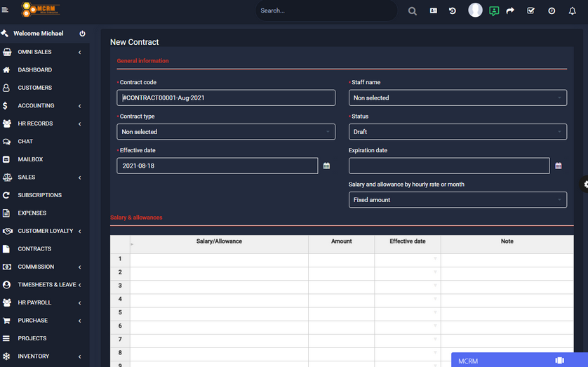The image size is (588, 367).
Task: Open Expiration date calendar picker
Action: coord(558,166)
